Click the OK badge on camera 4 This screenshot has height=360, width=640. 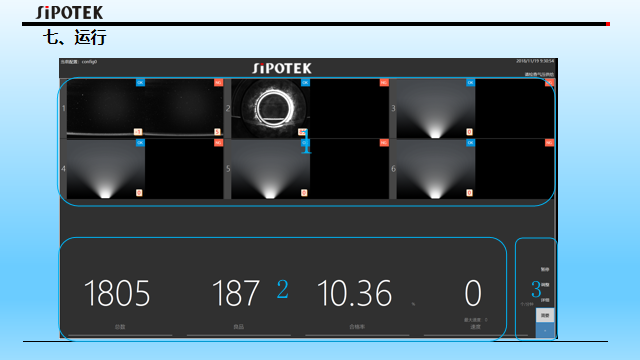click(140, 142)
